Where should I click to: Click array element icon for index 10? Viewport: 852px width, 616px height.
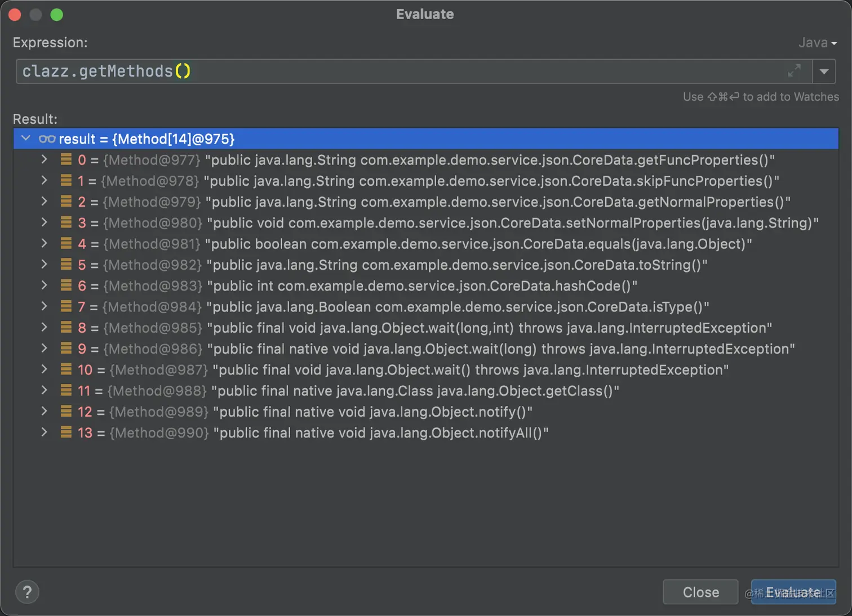[66, 370]
